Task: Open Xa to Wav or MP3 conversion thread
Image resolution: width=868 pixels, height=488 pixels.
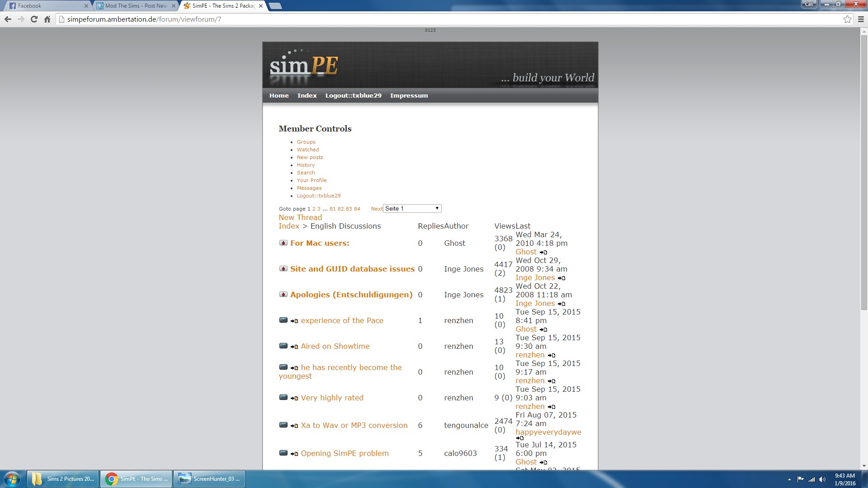Action: 354,425
